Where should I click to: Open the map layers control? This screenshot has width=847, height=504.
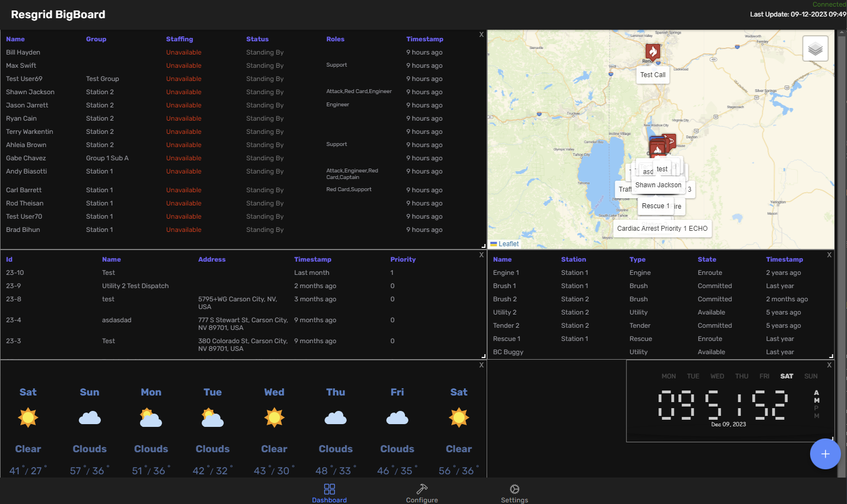pos(815,49)
